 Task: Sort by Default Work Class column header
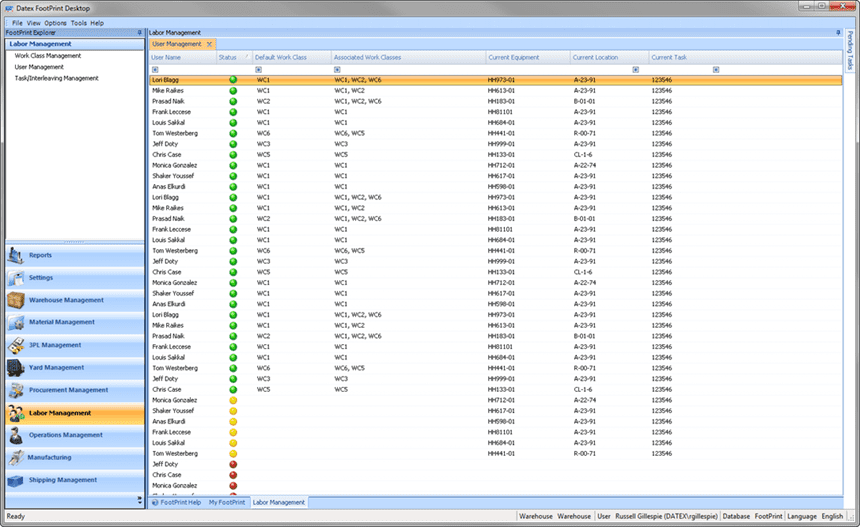click(292, 58)
